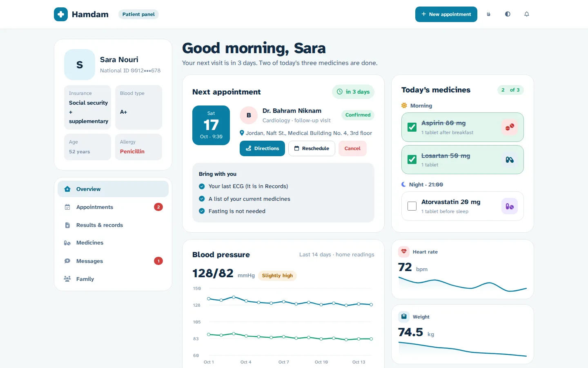The height and width of the screenshot is (368, 588).
Task: Select Family in the sidebar
Action: tap(113, 279)
